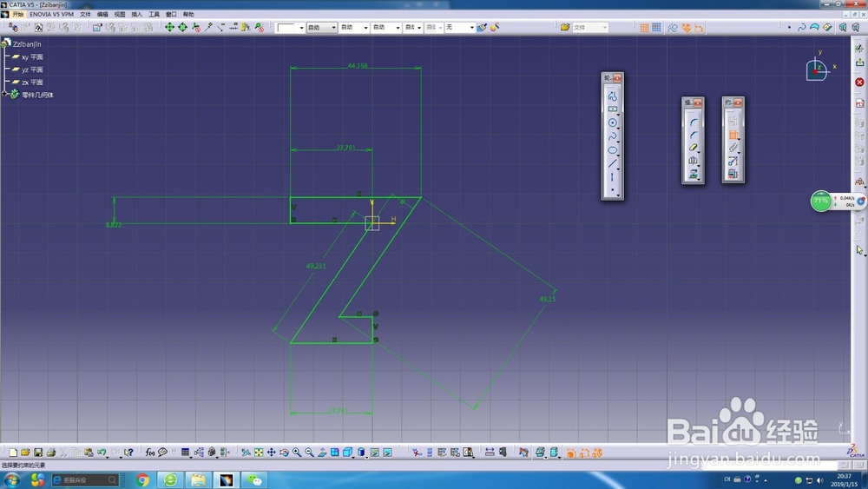Click the Pan icon

[271, 453]
